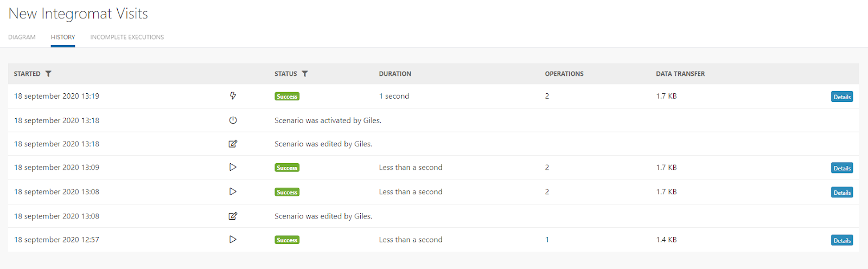Click the Success badge of 13:19 run
The height and width of the screenshot is (269, 868).
click(287, 97)
